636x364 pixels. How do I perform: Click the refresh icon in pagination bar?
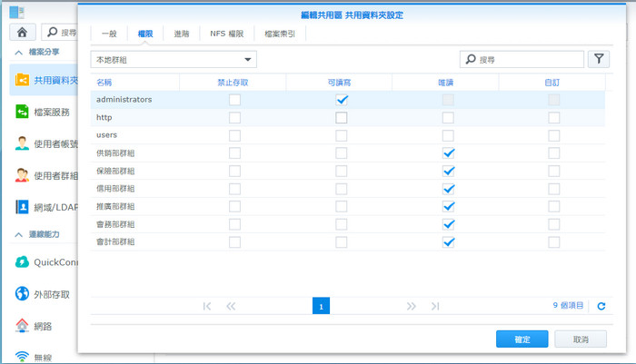601,307
